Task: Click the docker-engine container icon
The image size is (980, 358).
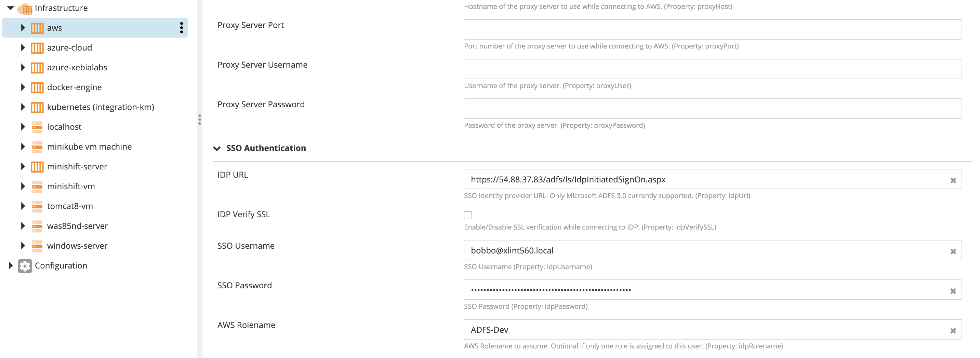Action: pyautogui.click(x=37, y=88)
